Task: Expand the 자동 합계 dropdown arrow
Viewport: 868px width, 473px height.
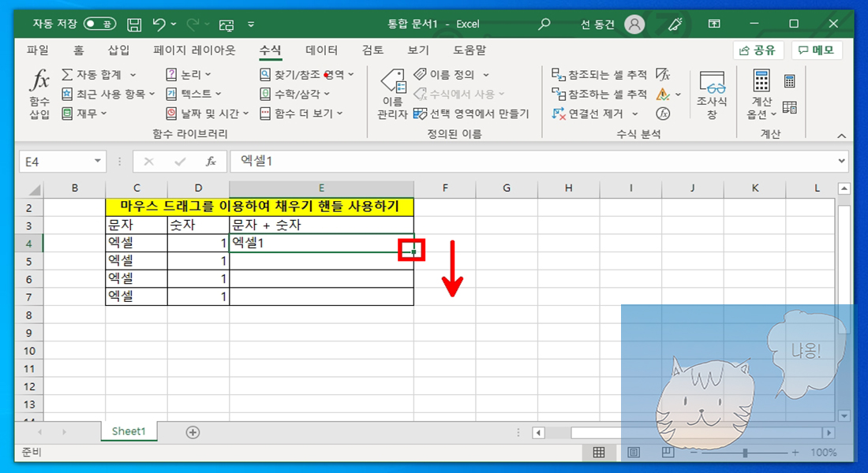Action: point(133,75)
